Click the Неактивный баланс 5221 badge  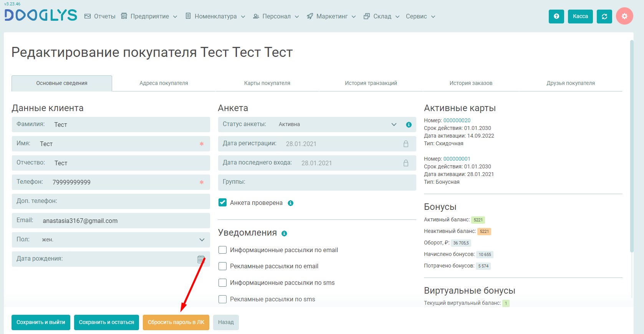[x=484, y=231]
